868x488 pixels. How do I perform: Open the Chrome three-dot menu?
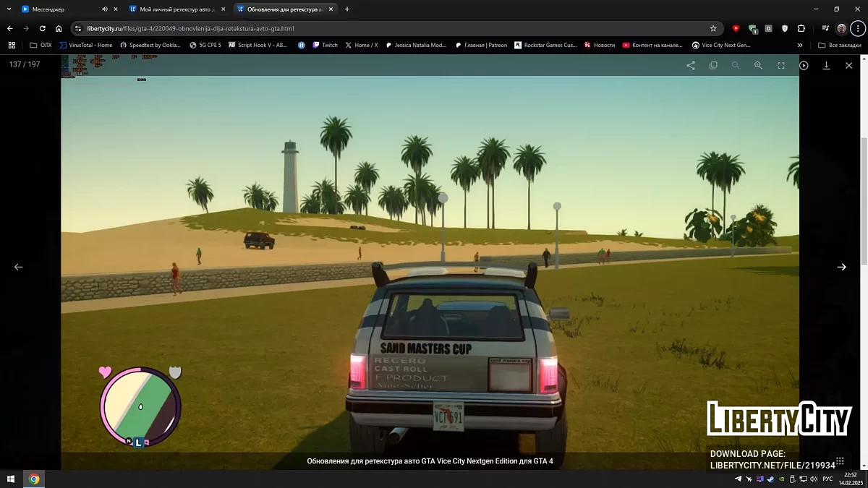tap(858, 28)
